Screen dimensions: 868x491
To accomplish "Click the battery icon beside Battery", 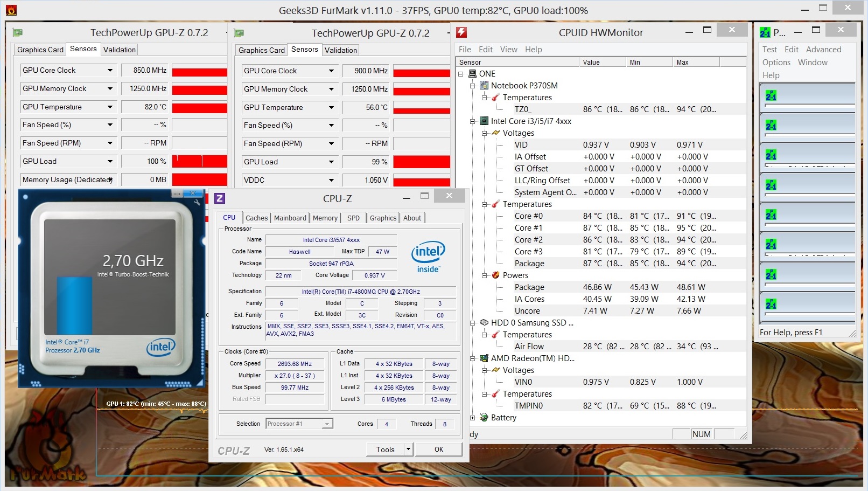I will [484, 418].
